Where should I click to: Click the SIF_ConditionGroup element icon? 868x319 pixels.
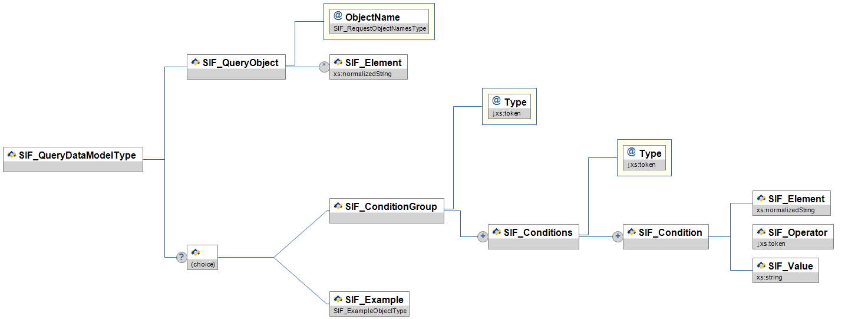pyautogui.click(x=338, y=206)
